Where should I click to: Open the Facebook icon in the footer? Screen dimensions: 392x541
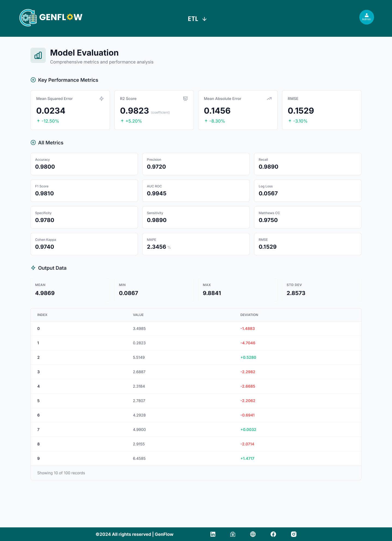[x=273, y=534]
